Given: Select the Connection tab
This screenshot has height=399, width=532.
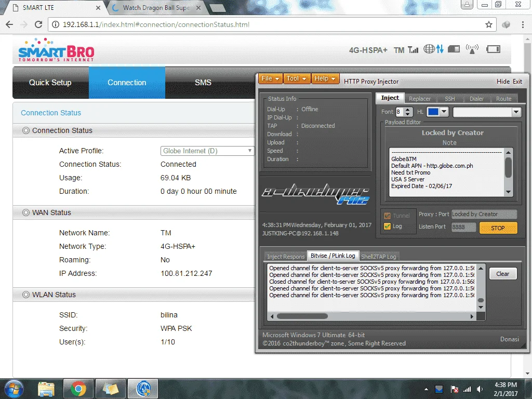Looking at the screenshot, I should [x=127, y=83].
